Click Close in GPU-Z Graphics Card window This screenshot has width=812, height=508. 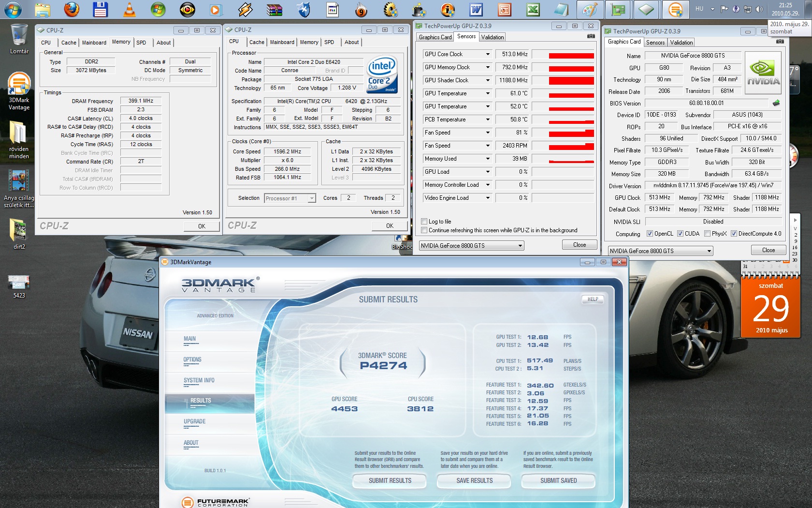[768, 250]
